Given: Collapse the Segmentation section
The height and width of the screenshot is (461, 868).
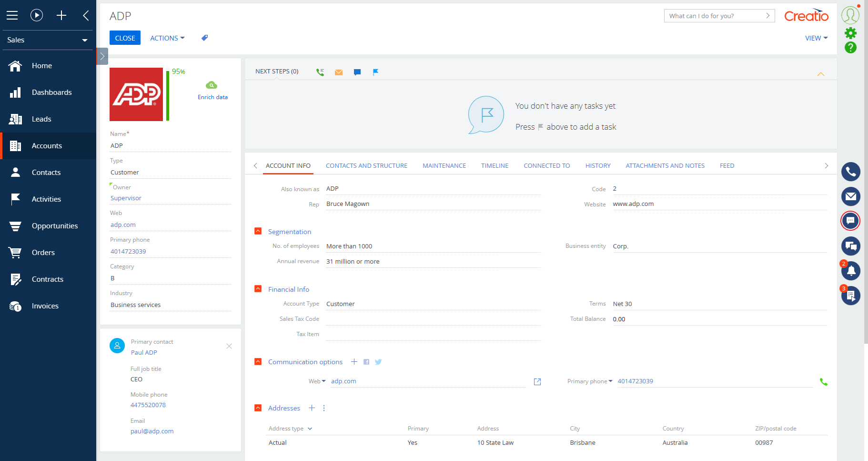Looking at the screenshot, I should 258,231.
